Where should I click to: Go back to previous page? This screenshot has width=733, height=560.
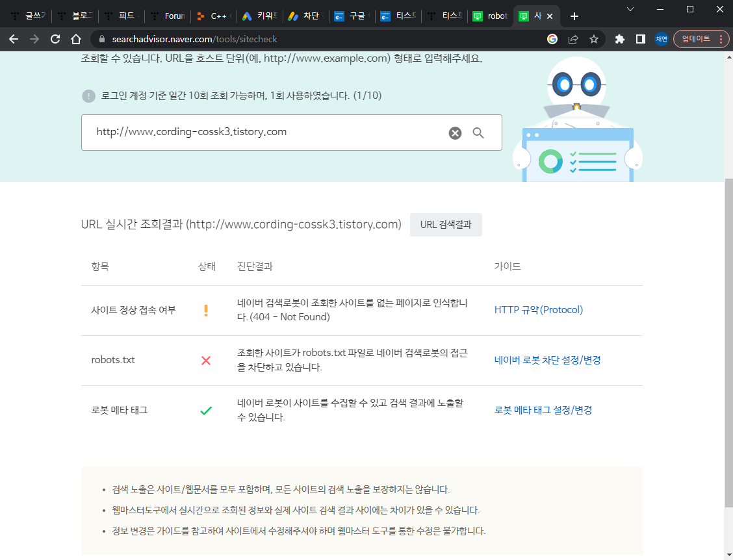tap(14, 39)
